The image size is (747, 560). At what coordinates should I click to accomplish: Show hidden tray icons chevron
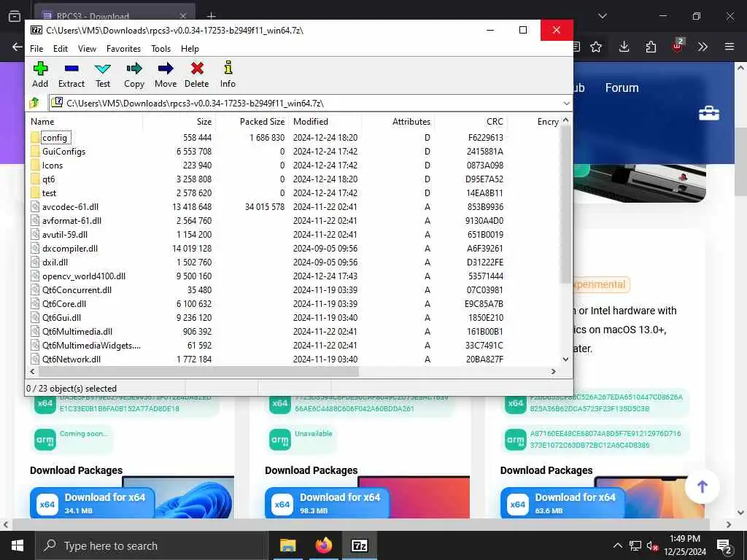(x=617, y=545)
